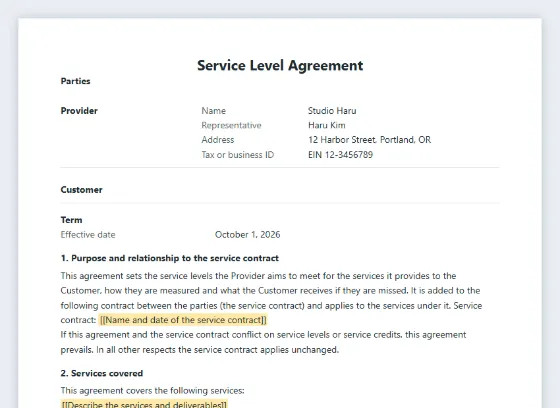The width and height of the screenshot is (560, 408).
Task: Click representative value Haru Kim
Action: (x=326, y=125)
